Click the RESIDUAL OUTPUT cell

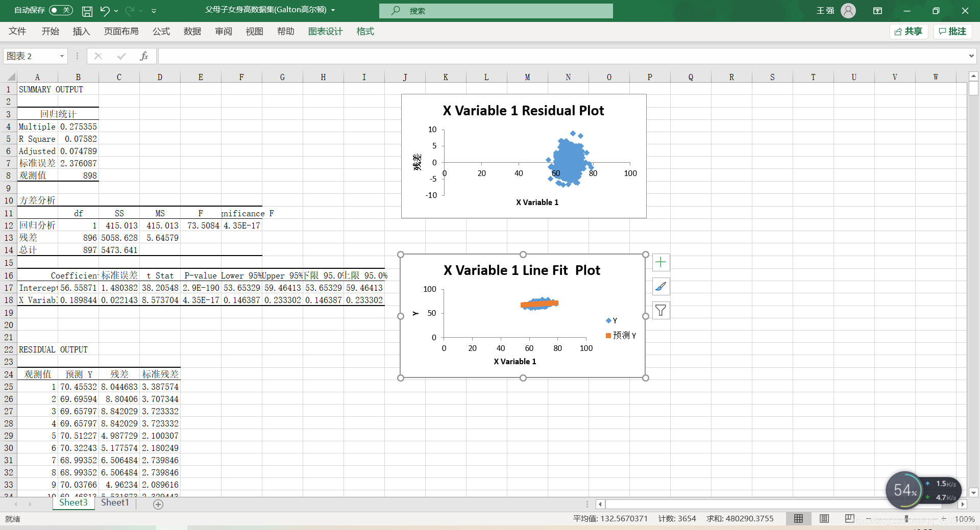(53, 349)
